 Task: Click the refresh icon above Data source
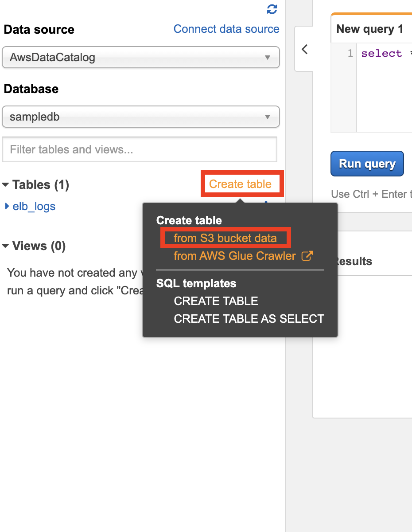[x=272, y=9]
